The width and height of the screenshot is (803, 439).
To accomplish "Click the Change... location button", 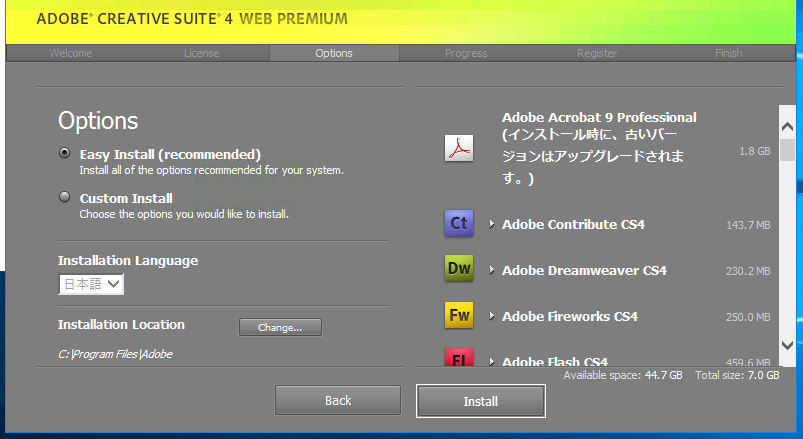I will pyautogui.click(x=280, y=327).
